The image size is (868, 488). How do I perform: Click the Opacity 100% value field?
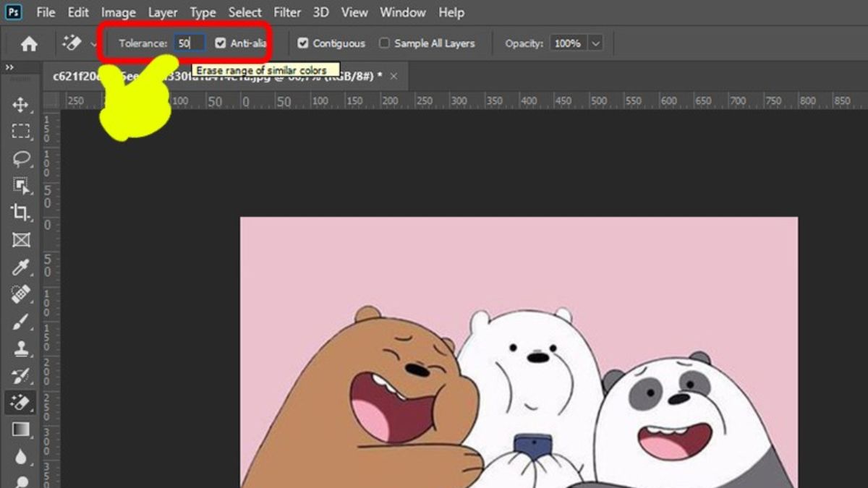point(568,43)
